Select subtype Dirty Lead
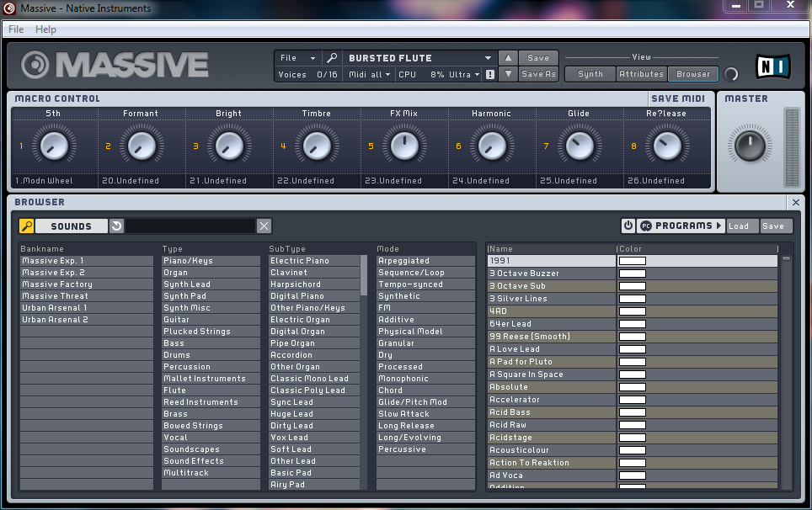This screenshot has height=510, width=812. (314, 425)
